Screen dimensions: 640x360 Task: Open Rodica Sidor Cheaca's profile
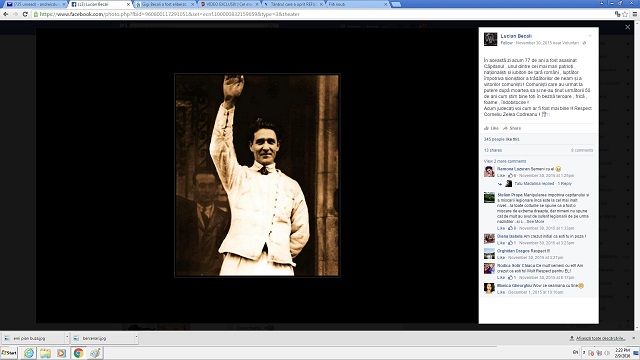pos(516,266)
